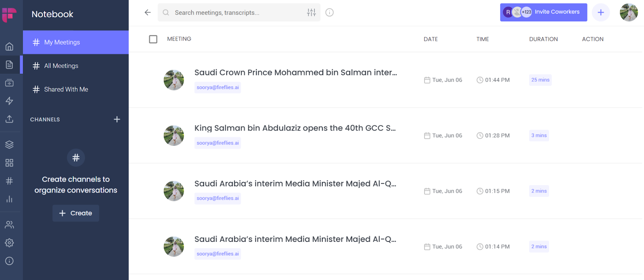Open the 25 mins duration badge
This screenshot has width=644, height=280.
(540, 80)
